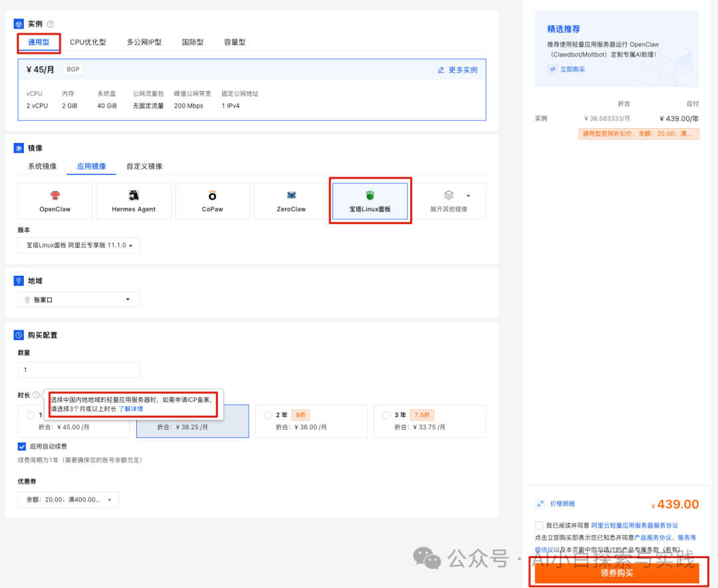The height and width of the screenshot is (588, 718).
Task: Click the 7.5折 discount badge
Action: (421, 415)
